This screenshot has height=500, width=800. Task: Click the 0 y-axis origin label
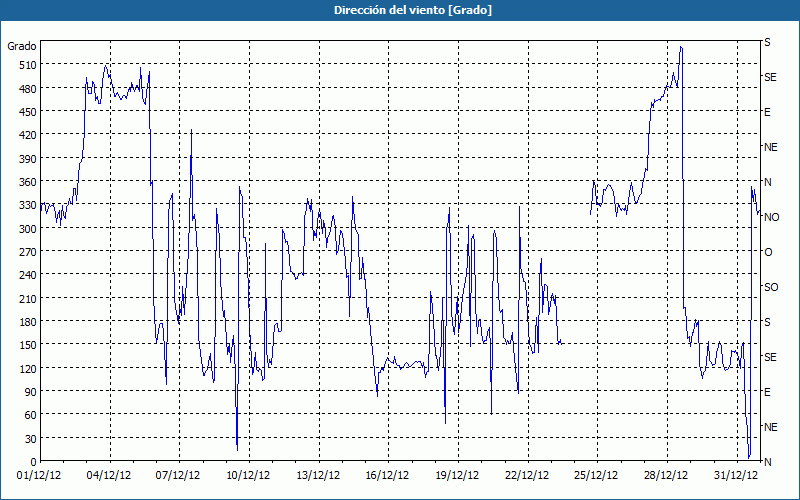click(34, 462)
